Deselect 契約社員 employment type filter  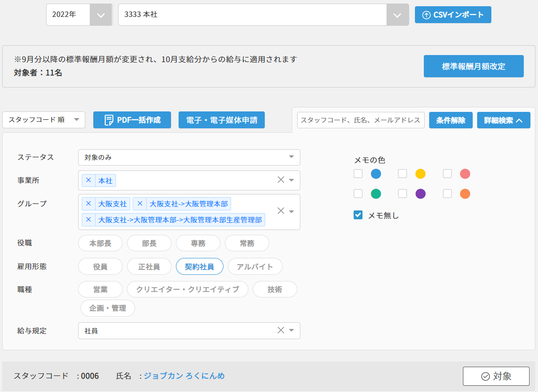point(199,267)
